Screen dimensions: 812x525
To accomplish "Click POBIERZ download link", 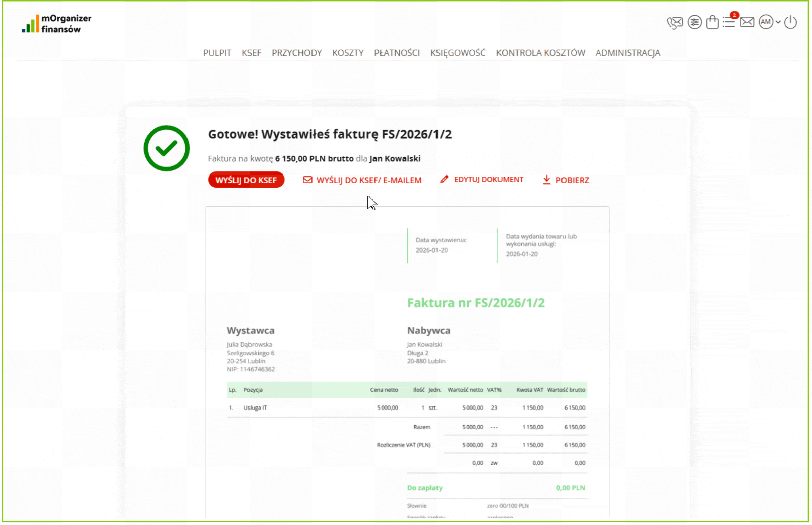I will (566, 180).
